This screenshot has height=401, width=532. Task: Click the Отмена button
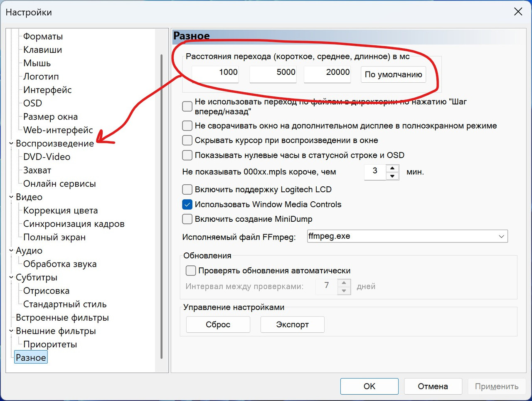tap(433, 386)
